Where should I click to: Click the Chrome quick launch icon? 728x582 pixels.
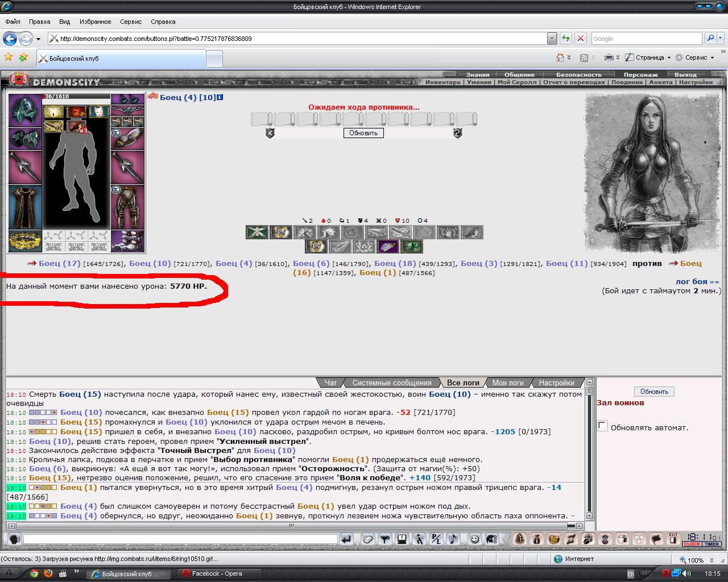pos(34,573)
